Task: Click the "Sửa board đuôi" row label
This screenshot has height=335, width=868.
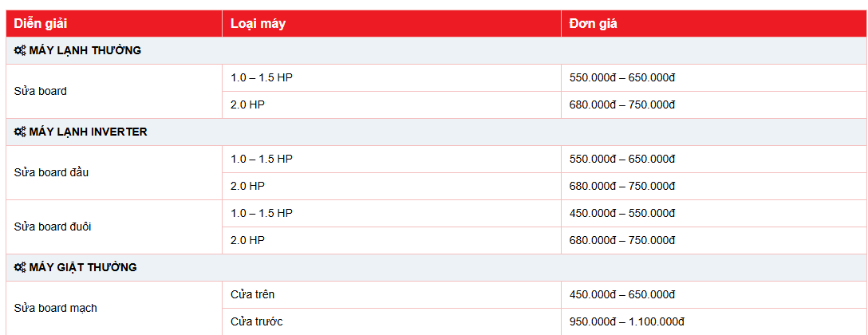Action: point(53,227)
